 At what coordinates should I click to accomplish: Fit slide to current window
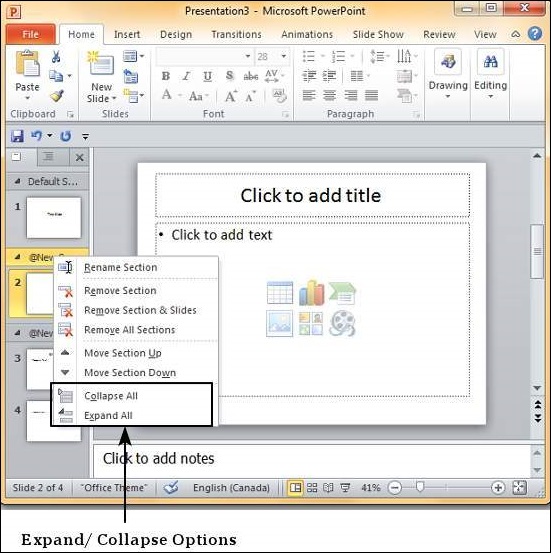519,488
